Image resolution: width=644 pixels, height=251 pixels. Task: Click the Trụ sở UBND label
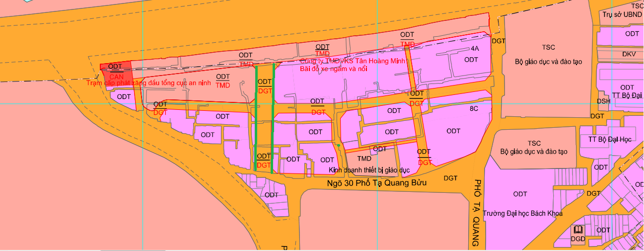pos(623,14)
